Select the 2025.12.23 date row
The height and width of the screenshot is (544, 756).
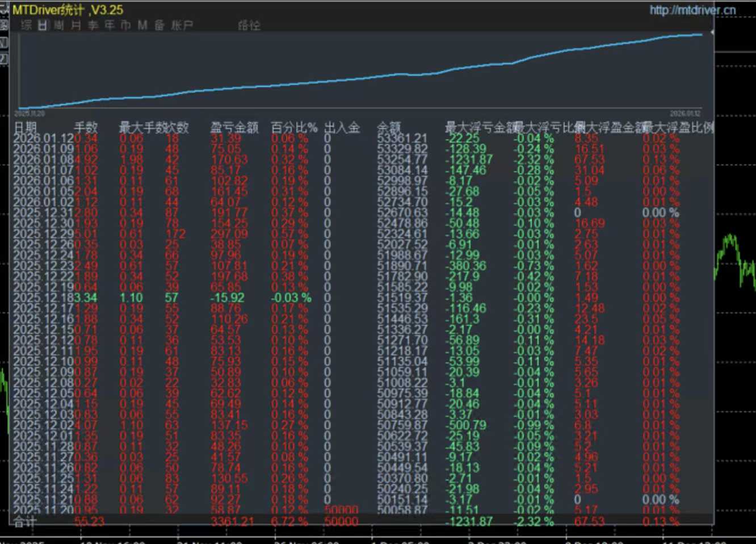[x=43, y=266]
